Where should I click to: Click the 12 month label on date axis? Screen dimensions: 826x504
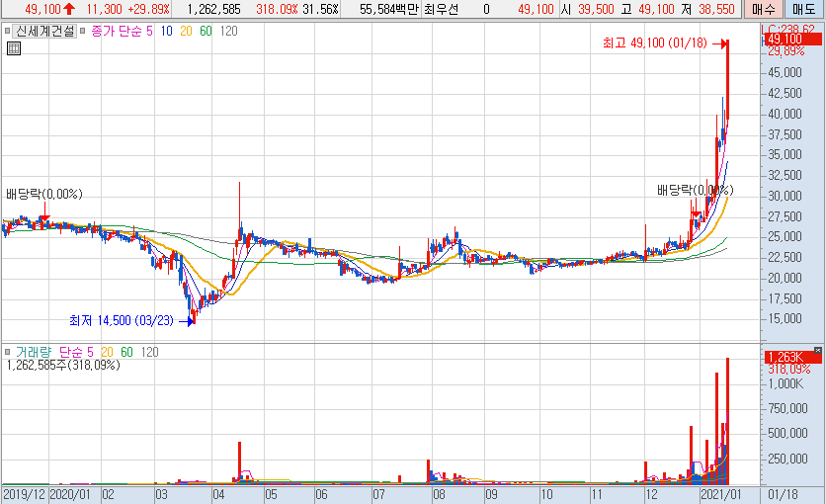pyautogui.click(x=651, y=495)
